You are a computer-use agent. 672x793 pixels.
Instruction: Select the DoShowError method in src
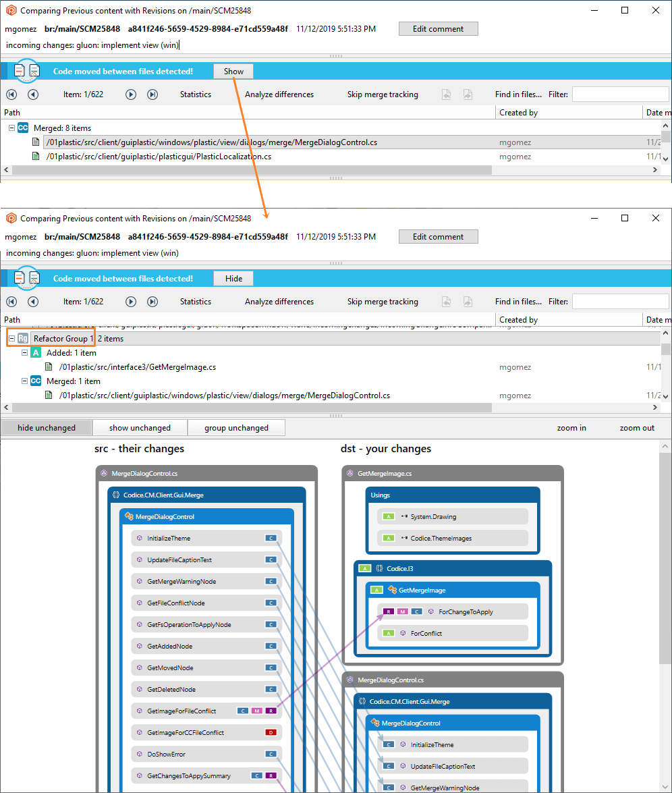point(206,754)
